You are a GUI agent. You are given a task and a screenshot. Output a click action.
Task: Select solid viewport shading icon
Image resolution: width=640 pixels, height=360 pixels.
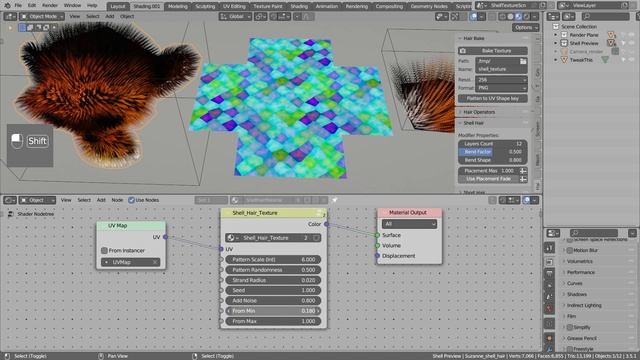tap(511, 17)
